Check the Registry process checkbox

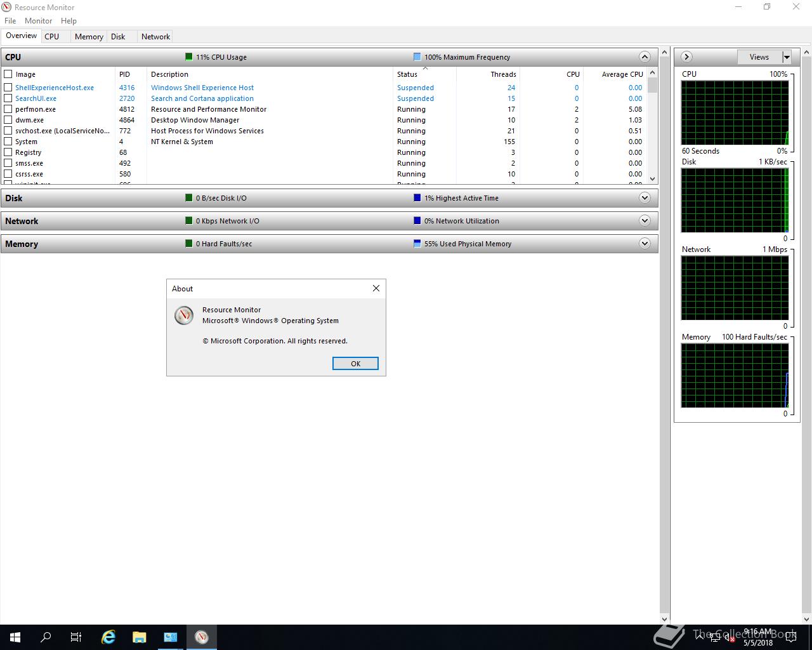pyautogui.click(x=8, y=152)
